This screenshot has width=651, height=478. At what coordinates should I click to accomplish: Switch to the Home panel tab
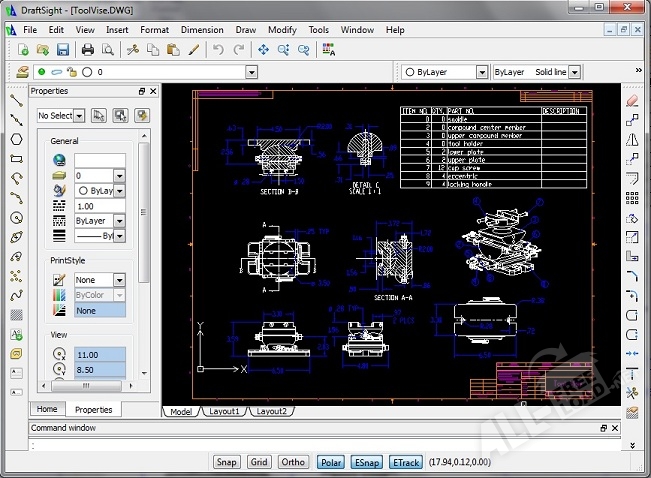coord(47,409)
